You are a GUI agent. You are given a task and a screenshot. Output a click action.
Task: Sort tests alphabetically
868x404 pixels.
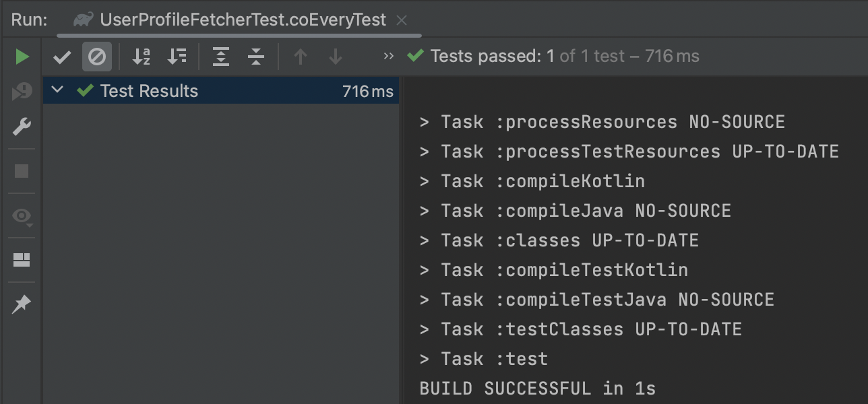pyautogui.click(x=142, y=57)
